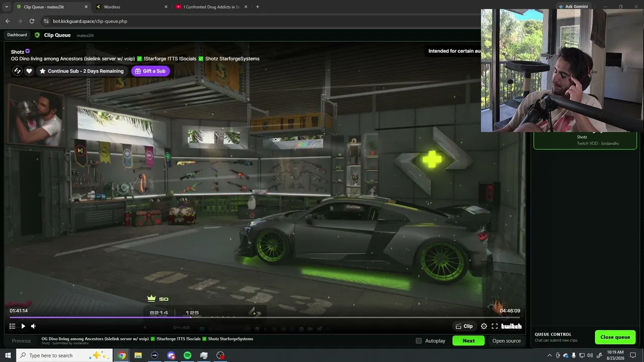This screenshot has height=362, width=644.
Task: Open the blue arrow app in taskbar
Action: click(154, 355)
